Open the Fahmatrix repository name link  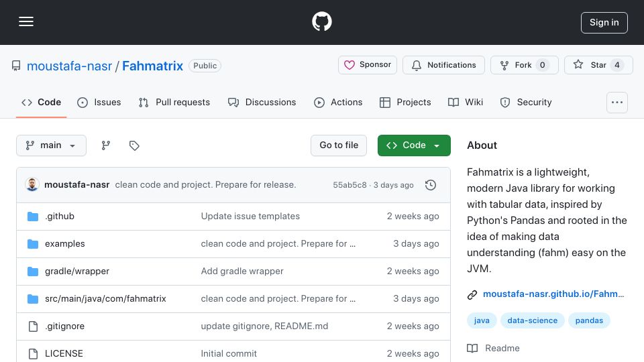click(152, 66)
